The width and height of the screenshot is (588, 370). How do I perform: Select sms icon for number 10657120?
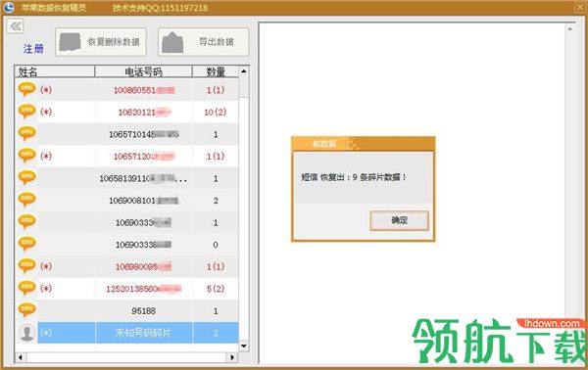27,156
